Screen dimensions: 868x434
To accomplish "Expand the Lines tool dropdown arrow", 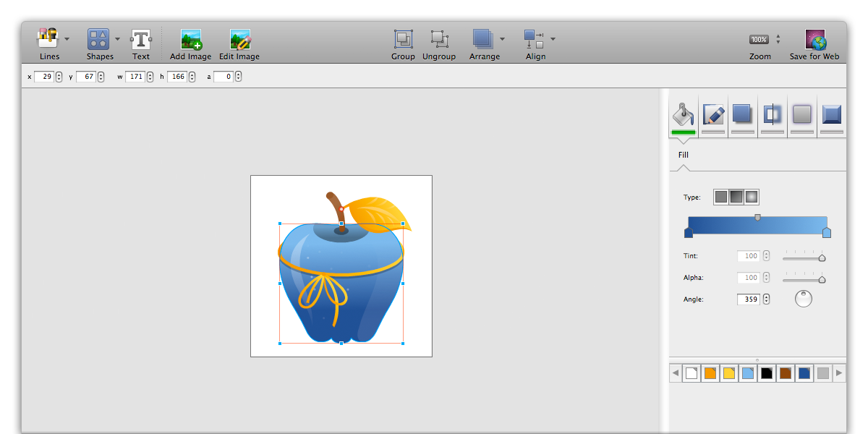I will [x=67, y=39].
